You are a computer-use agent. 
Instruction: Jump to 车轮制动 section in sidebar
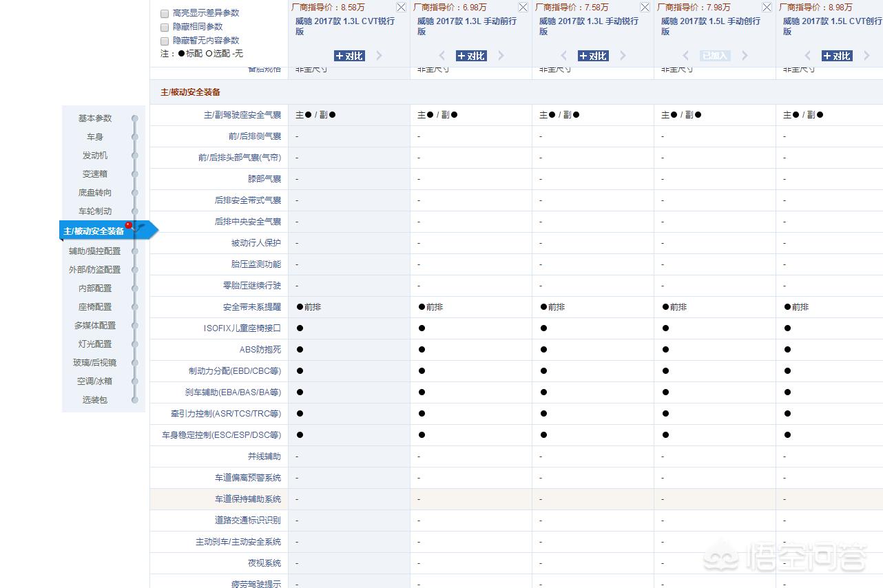tap(95, 211)
